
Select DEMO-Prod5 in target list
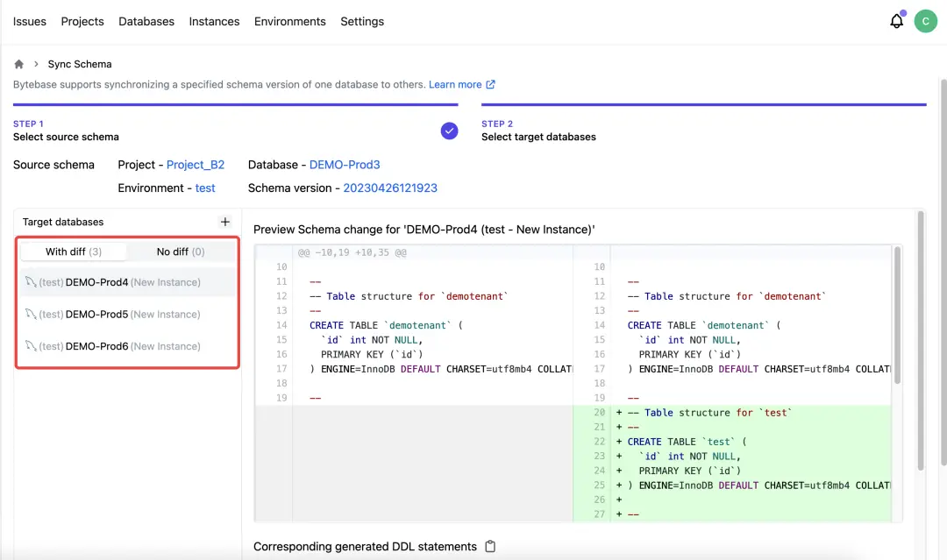tap(97, 315)
